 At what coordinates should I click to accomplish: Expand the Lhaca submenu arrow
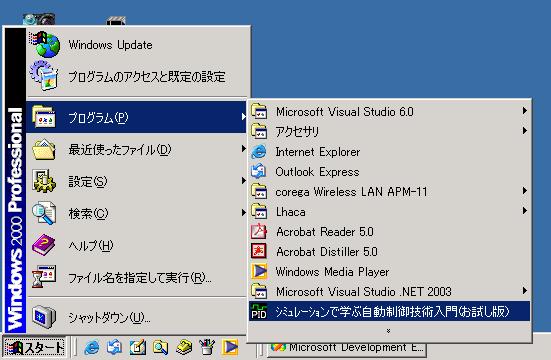coord(525,211)
